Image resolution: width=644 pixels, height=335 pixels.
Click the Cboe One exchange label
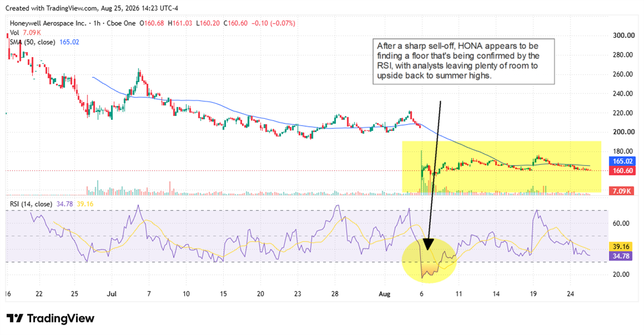coord(121,24)
